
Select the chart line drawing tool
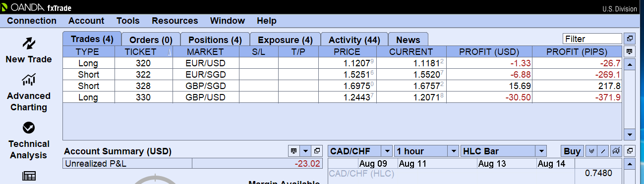(603, 151)
